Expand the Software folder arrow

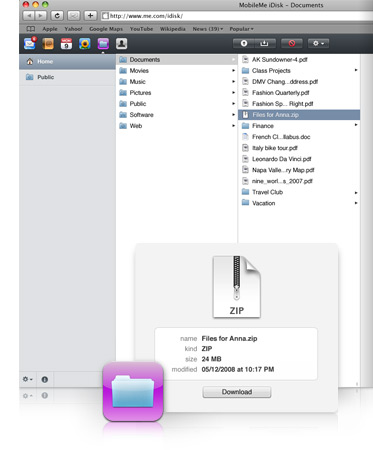pyautogui.click(x=233, y=115)
